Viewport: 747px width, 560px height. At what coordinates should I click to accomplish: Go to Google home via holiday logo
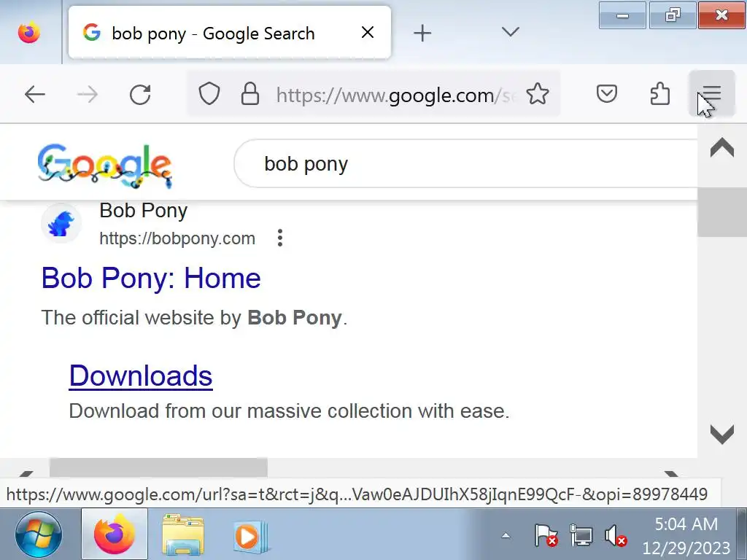pyautogui.click(x=105, y=165)
